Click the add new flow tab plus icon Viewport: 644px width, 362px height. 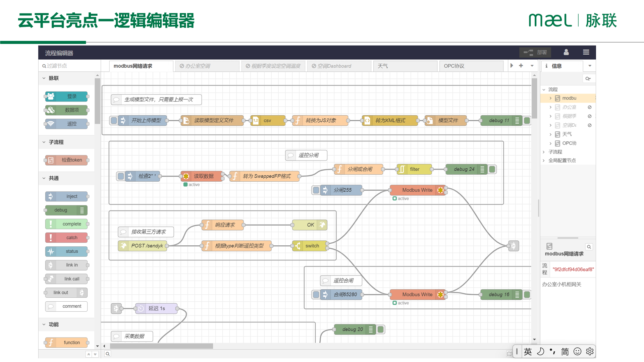point(521,66)
